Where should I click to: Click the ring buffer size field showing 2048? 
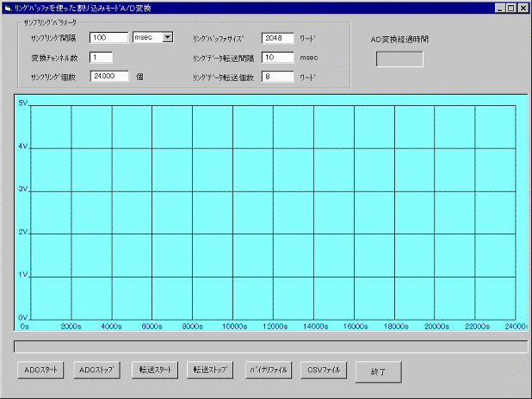coord(277,38)
